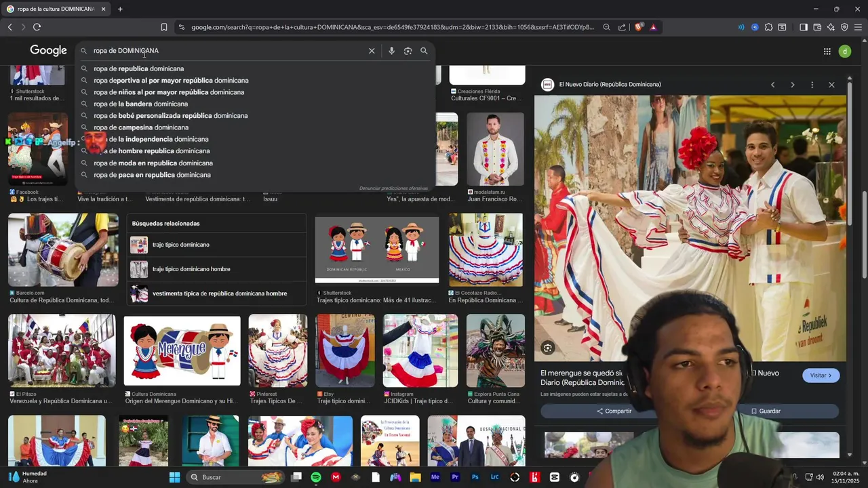
Task: Open the Windows Start menu
Action: point(174,477)
